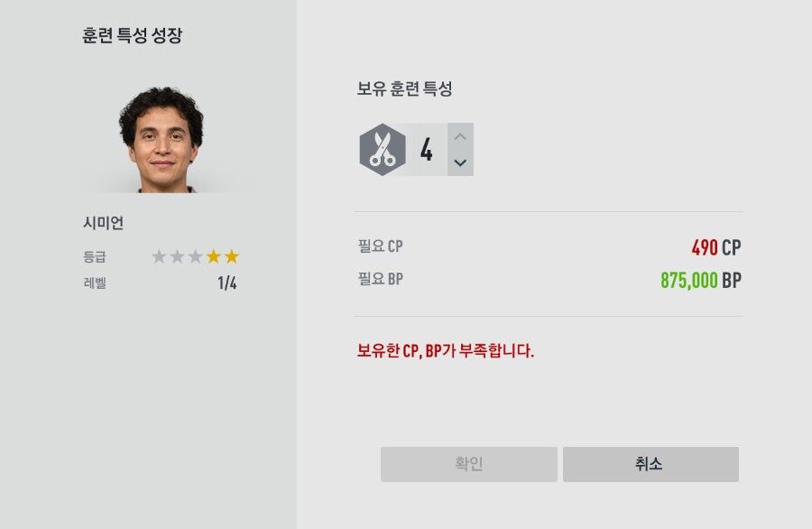Viewport: 812px width, 529px height.
Task: Select the player name 시미언
Action: coord(103,223)
